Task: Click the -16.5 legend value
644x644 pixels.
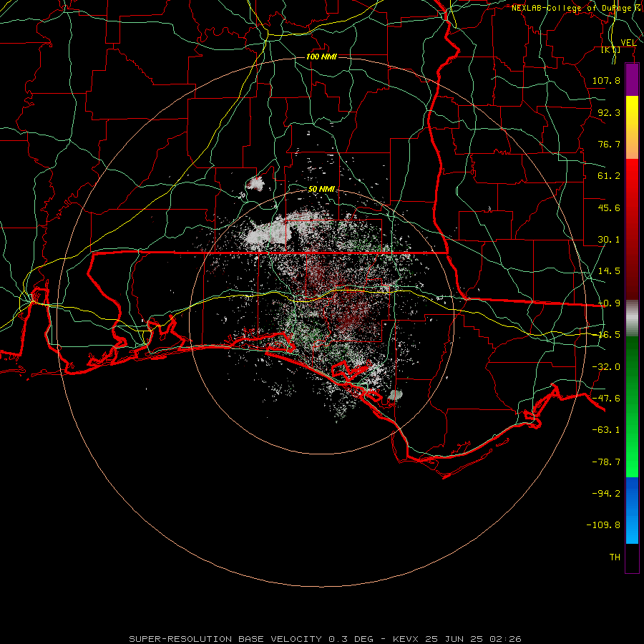Action: [609, 335]
